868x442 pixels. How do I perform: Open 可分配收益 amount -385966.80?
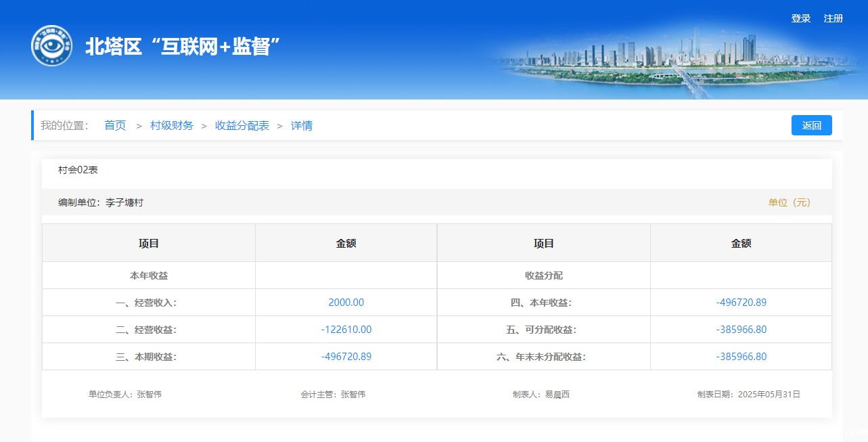coord(741,330)
